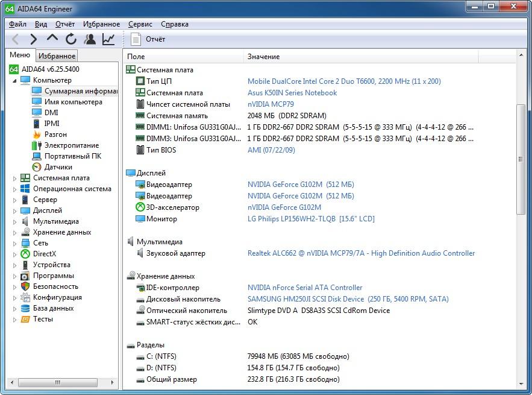Screen dimensions: 532x395
Task: Refresh the page with Refresh icon
Action: pos(71,39)
